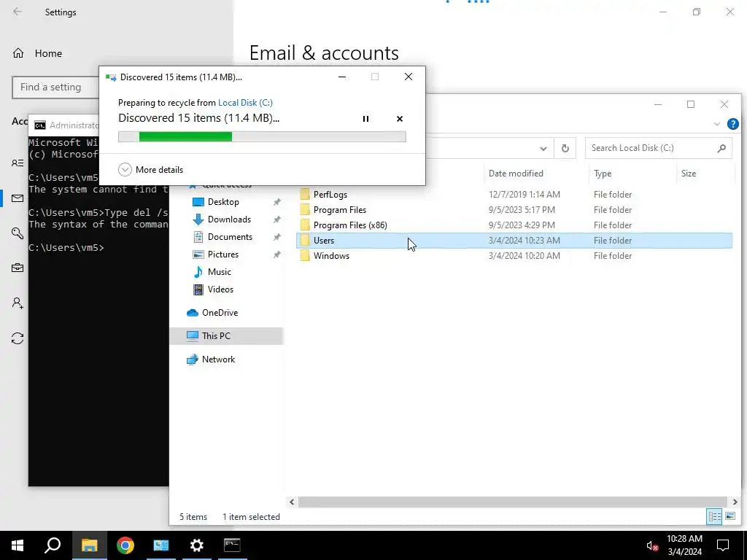Unpin Desktop using its pin icon

276,202
